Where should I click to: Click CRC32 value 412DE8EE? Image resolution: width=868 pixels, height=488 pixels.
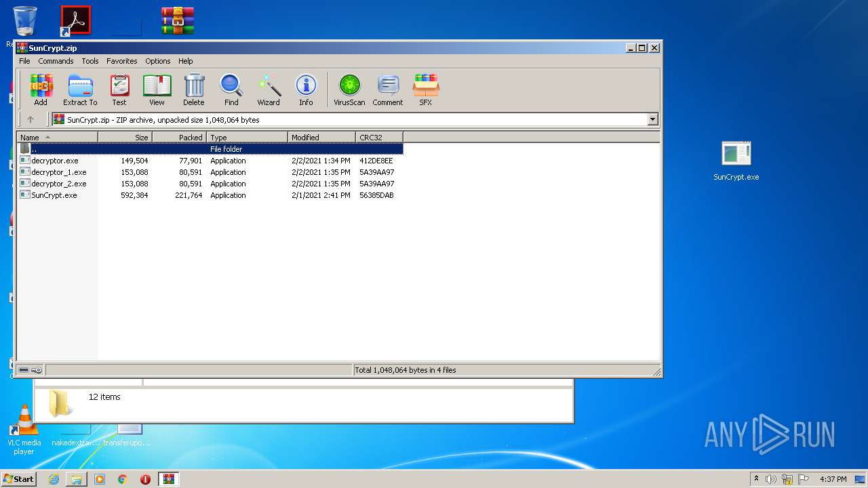(x=376, y=161)
